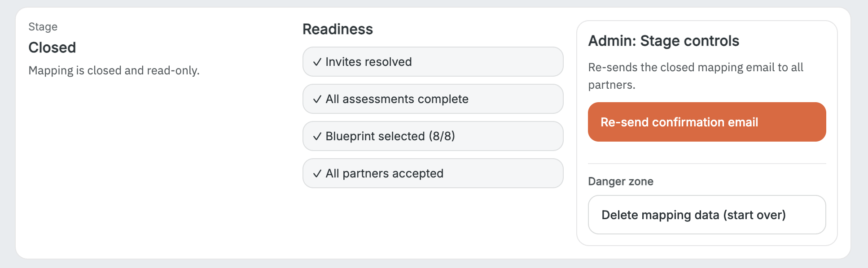Click the re-send description text in Admin panel
The height and width of the screenshot is (268, 868).
(x=695, y=67)
